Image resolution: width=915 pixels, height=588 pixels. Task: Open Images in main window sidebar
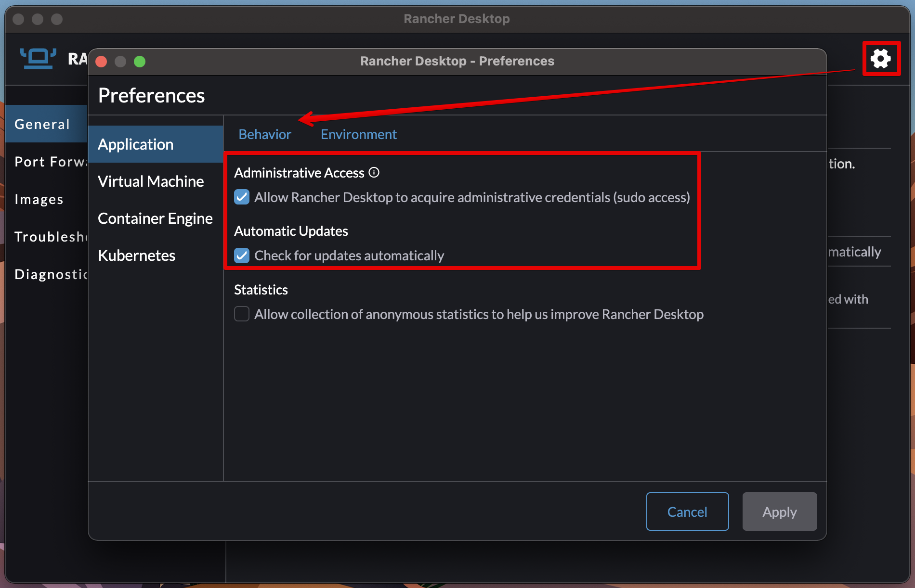click(x=47, y=199)
